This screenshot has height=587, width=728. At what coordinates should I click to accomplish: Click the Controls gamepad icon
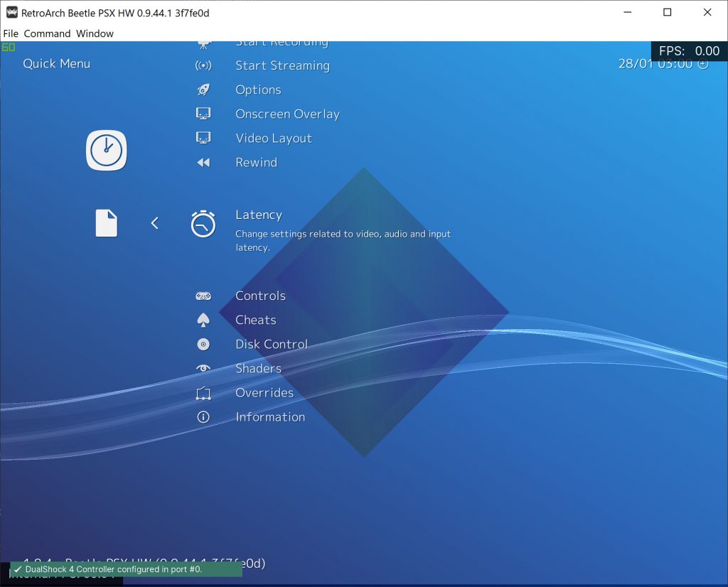click(x=203, y=296)
